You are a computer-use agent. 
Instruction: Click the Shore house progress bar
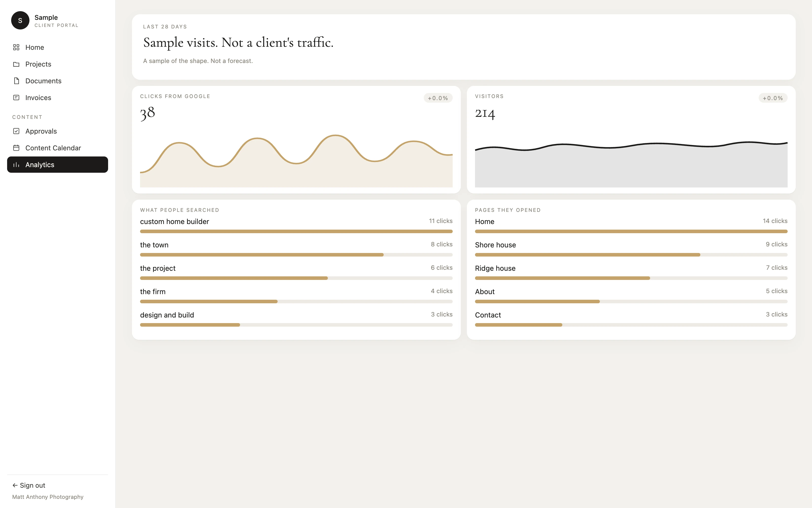click(631, 255)
